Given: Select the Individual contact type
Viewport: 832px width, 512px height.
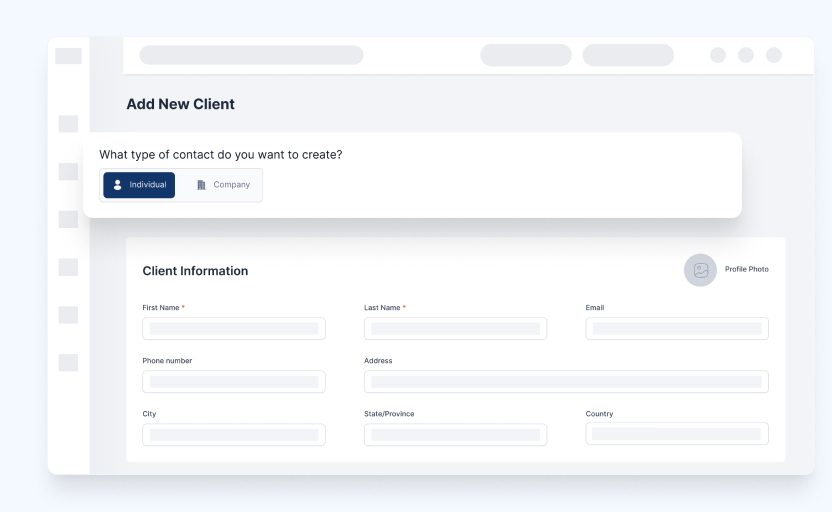Looking at the screenshot, I should coord(139,185).
